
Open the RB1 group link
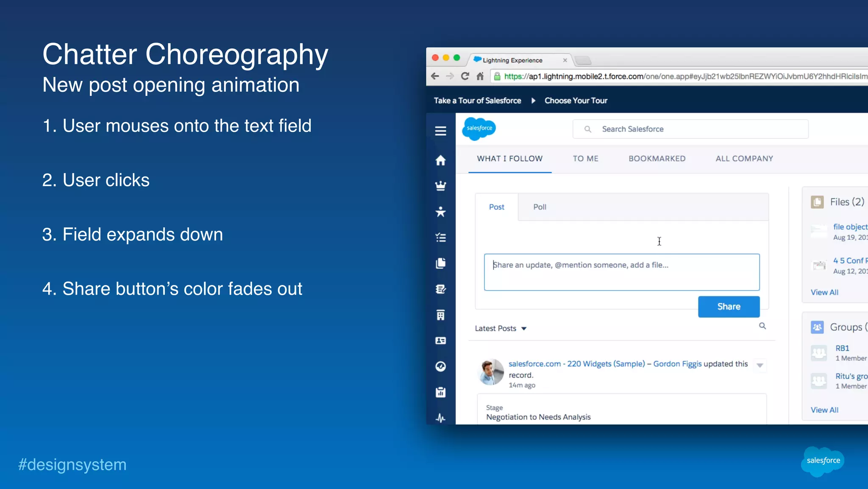click(842, 348)
